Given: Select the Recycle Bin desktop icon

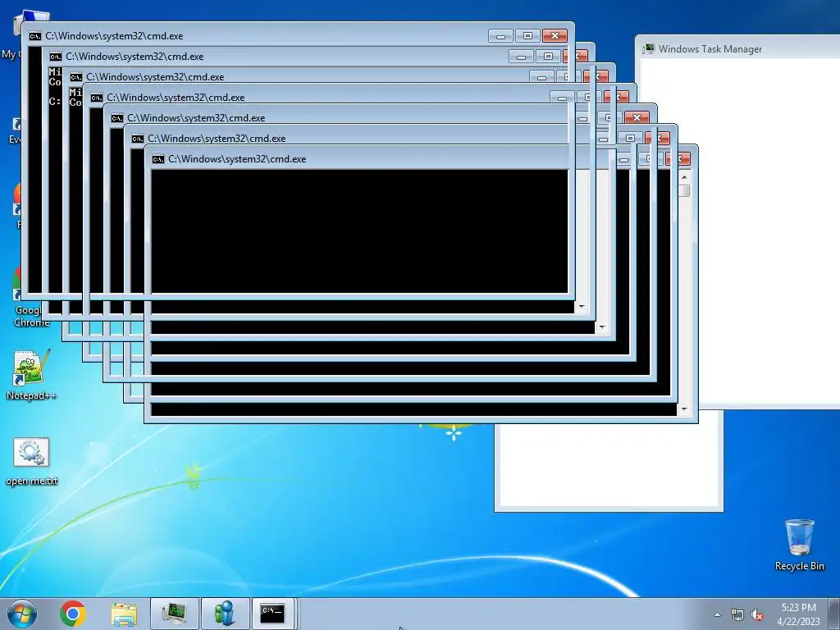Looking at the screenshot, I should point(799,545).
